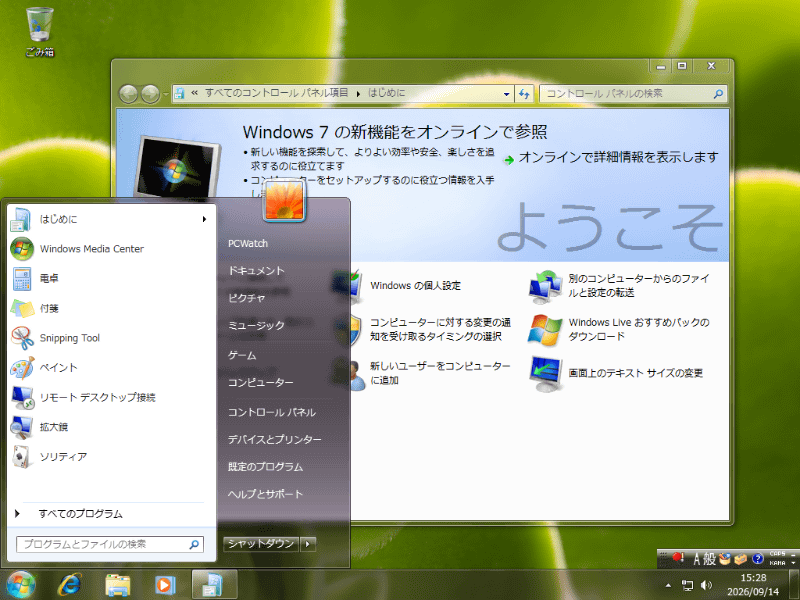Click Windows Live おすすめパック flag icon
This screenshot has height=600, width=800.
click(544, 330)
